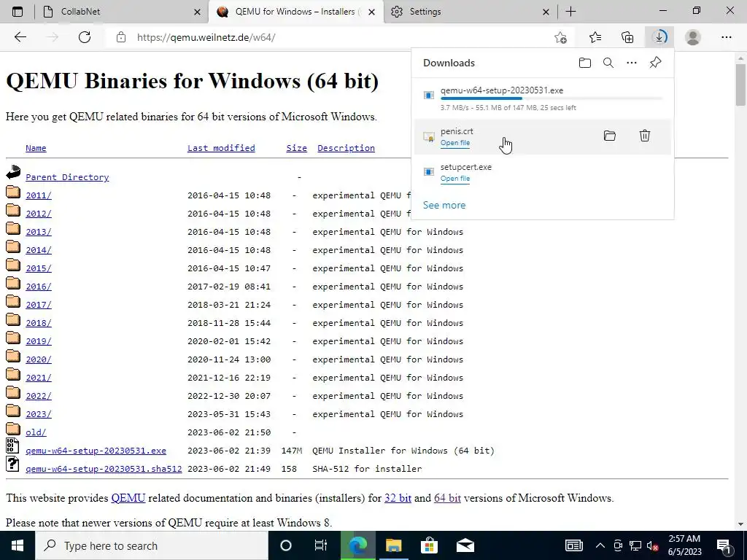Screen dimensions: 747x560
Task: Open File Explorer from taskbar
Action: 393,545
